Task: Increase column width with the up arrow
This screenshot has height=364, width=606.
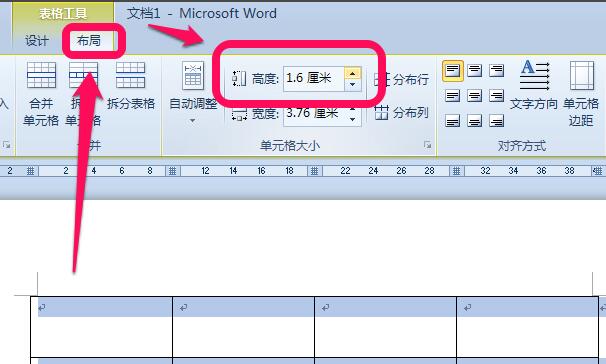Action: 352,109
